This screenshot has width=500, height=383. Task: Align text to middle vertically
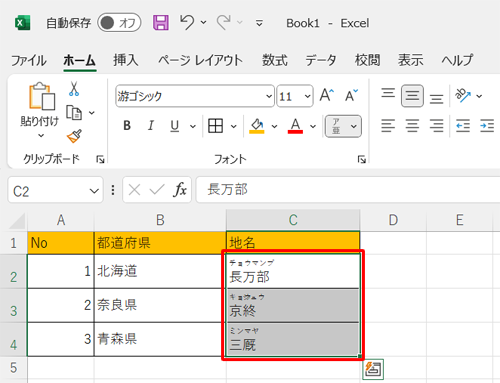412,96
